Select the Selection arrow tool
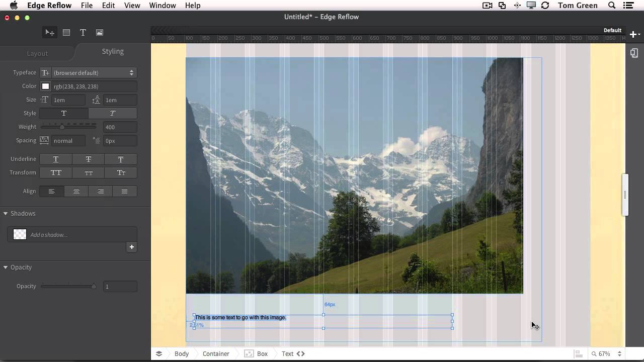The width and height of the screenshot is (644, 362). [50, 32]
